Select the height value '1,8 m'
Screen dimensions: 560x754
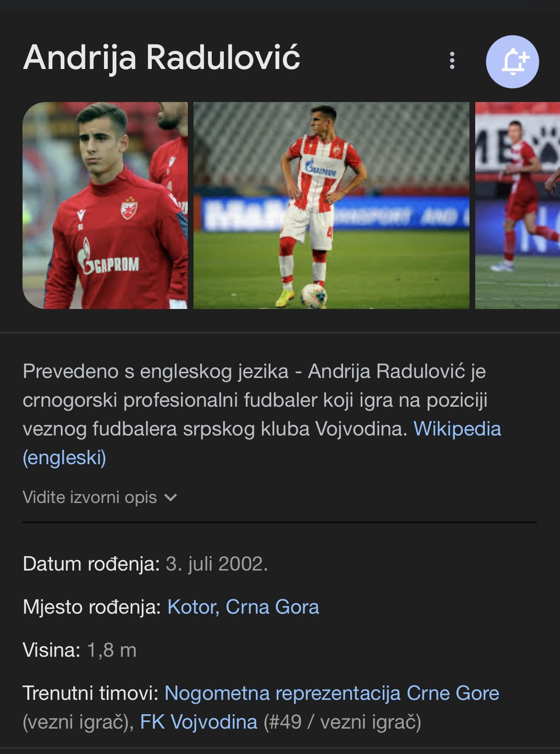(112, 651)
